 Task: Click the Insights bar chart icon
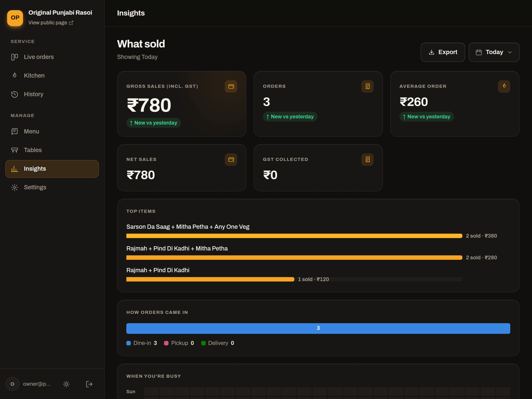[x=14, y=169]
